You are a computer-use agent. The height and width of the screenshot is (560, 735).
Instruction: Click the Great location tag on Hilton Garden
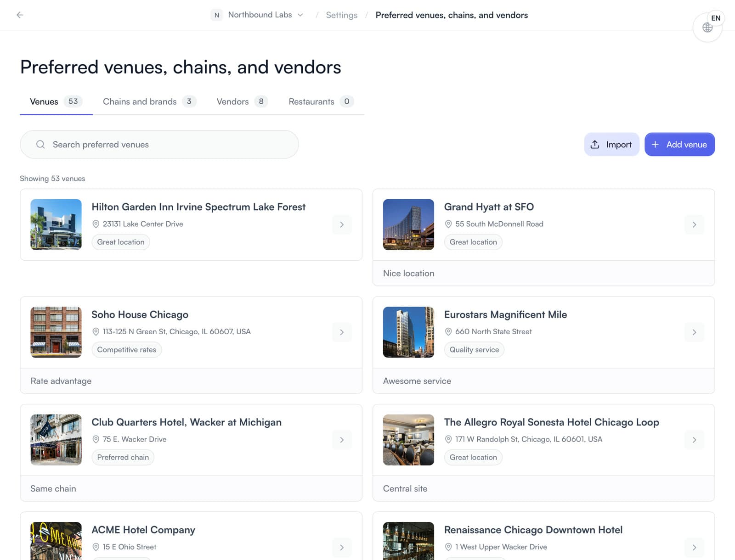pos(121,242)
